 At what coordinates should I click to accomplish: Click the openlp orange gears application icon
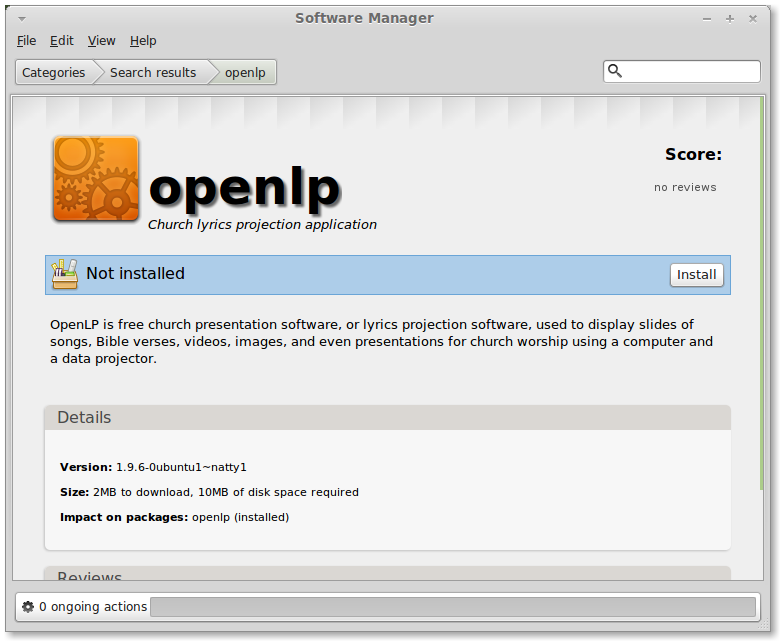[96, 179]
